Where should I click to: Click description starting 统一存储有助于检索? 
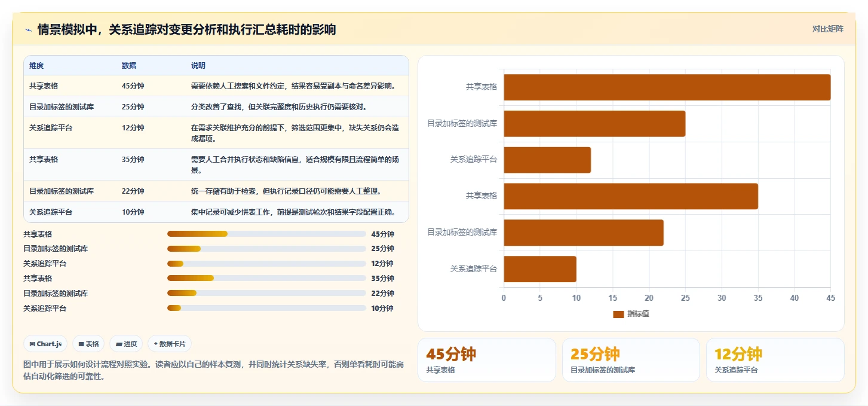coord(286,191)
